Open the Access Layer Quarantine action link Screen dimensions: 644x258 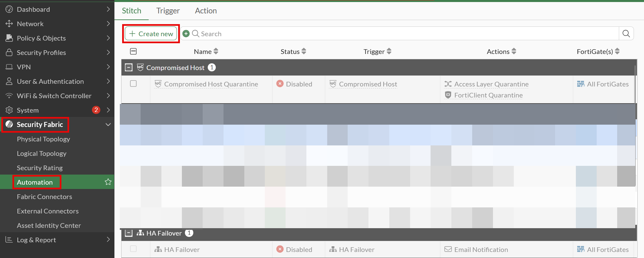[x=491, y=84]
